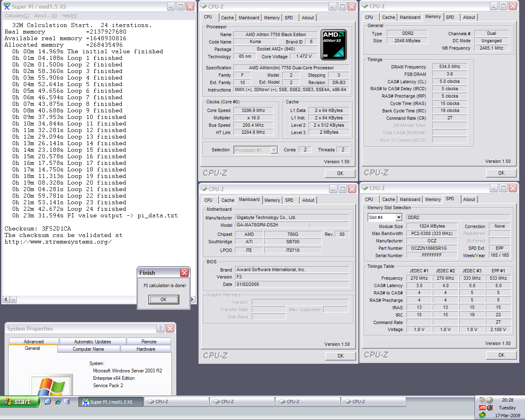
Task: Select the Remote tab in System Properties
Action: click(x=149, y=341)
